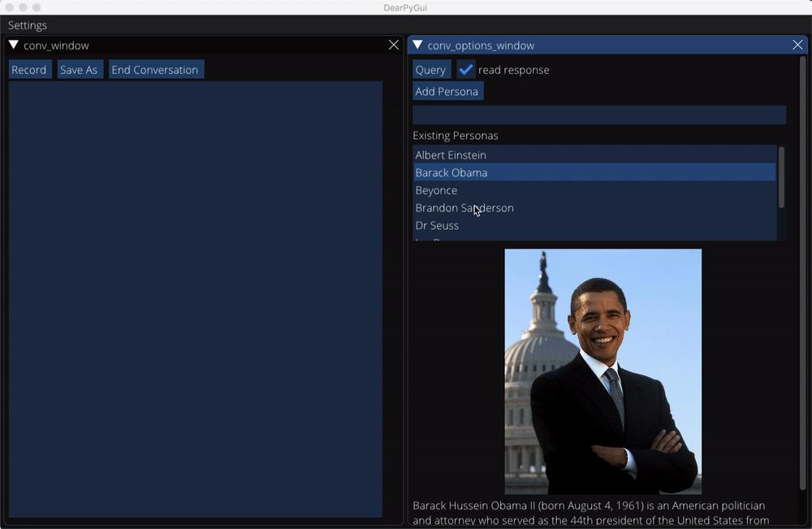This screenshot has height=529, width=812.
Task: Click the Save As button
Action: [x=79, y=70]
